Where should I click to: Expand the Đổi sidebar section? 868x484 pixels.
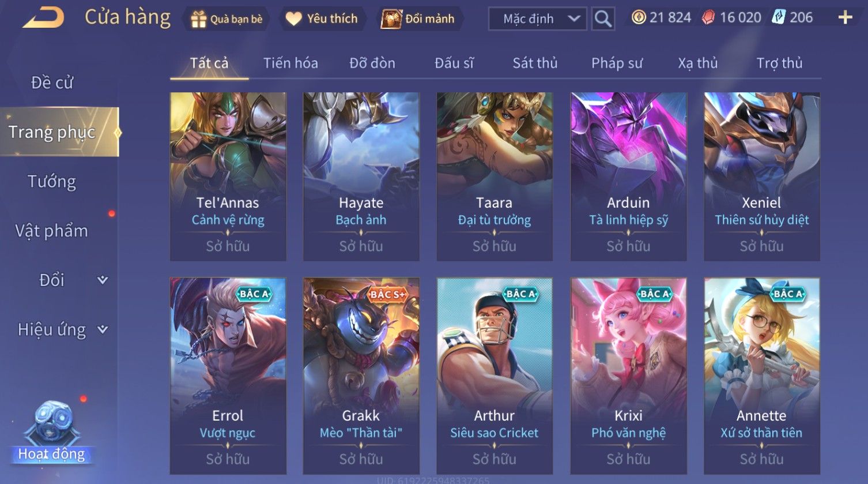click(x=103, y=280)
